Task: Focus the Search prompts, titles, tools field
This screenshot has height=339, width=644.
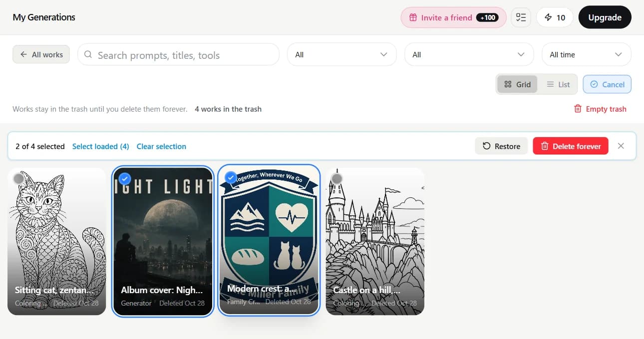Action: tap(178, 55)
